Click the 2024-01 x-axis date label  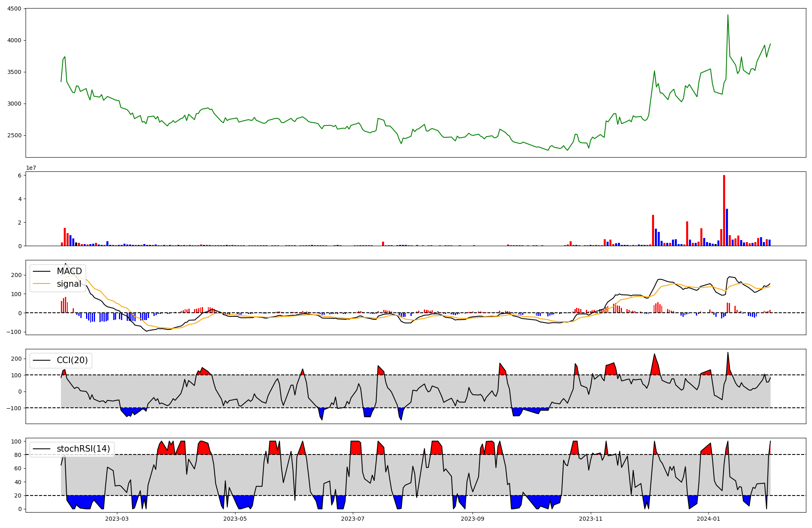(708, 519)
